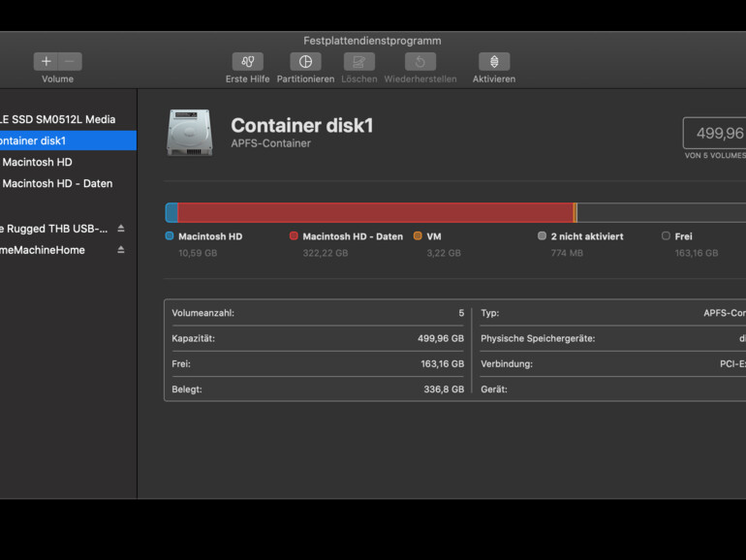Select Macintosh HD volume in sidebar
The height and width of the screenshot is (560, 746).
click(x=68, y=162)
